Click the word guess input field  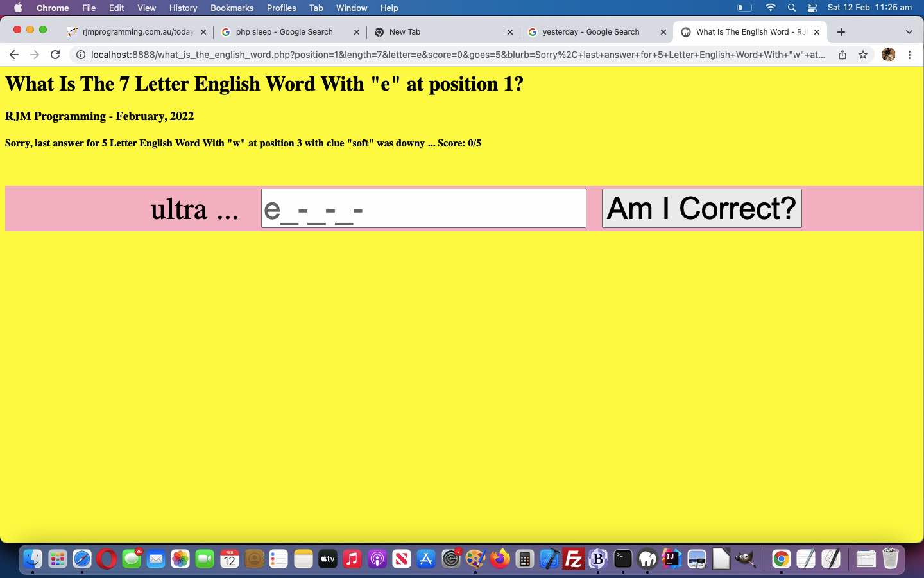pyautogui.click(x=424, y=208)
